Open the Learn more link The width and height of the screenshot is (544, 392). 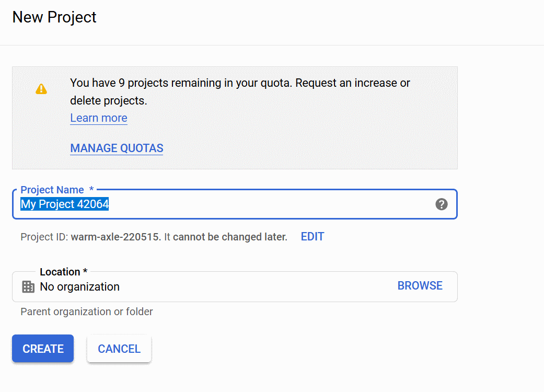click(99, 118)
